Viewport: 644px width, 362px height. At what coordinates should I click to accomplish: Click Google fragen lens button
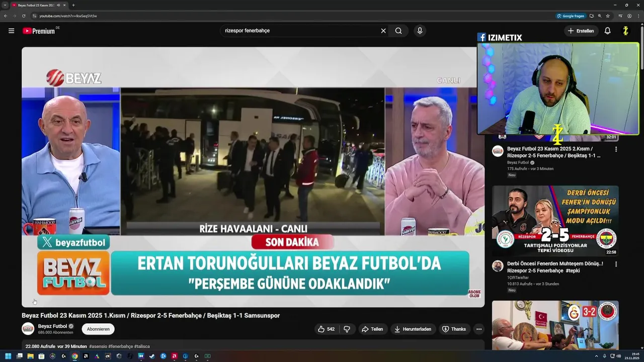click(571, 16)
